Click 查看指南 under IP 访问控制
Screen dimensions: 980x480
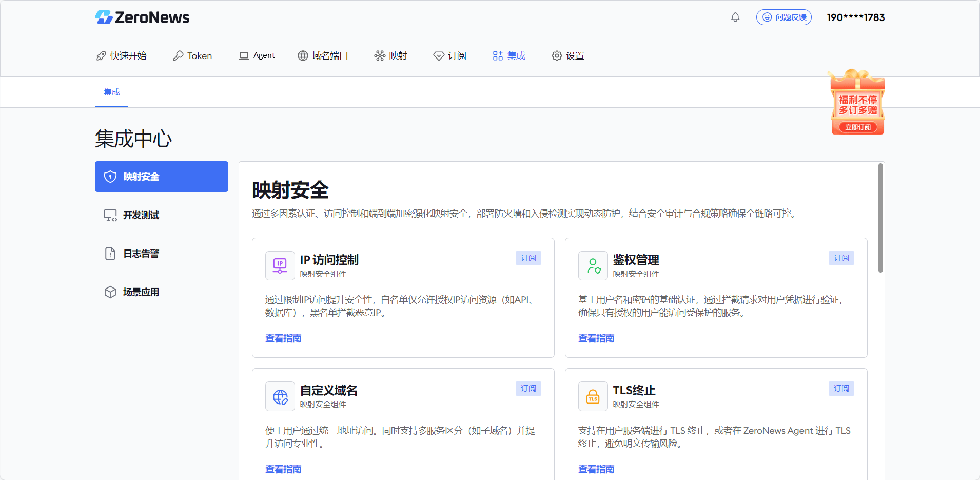click(x=283, y=338)
